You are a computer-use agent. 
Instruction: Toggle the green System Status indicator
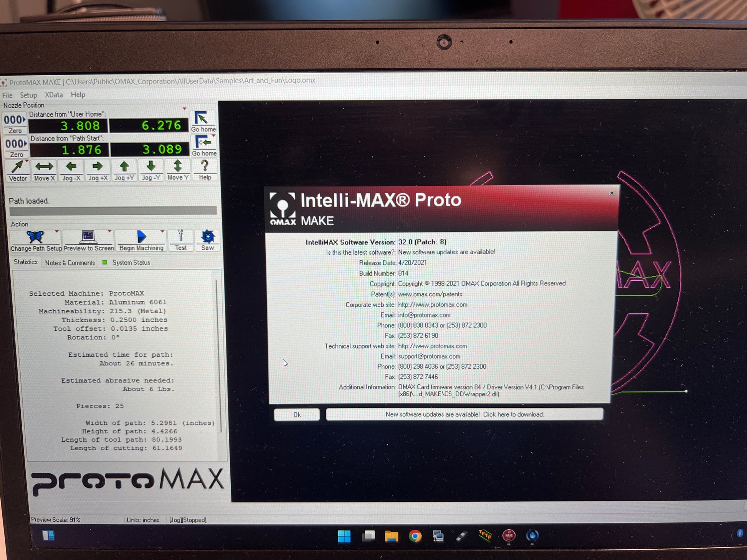(105, 262)
